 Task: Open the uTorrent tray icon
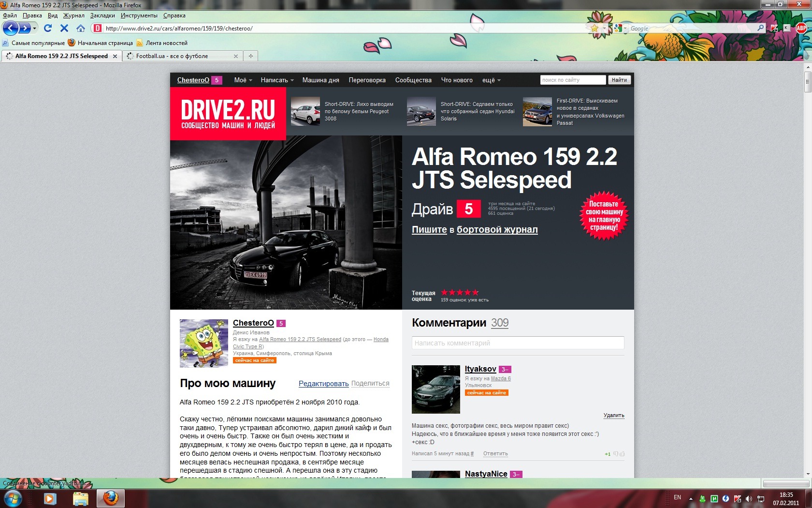(714, 498)
